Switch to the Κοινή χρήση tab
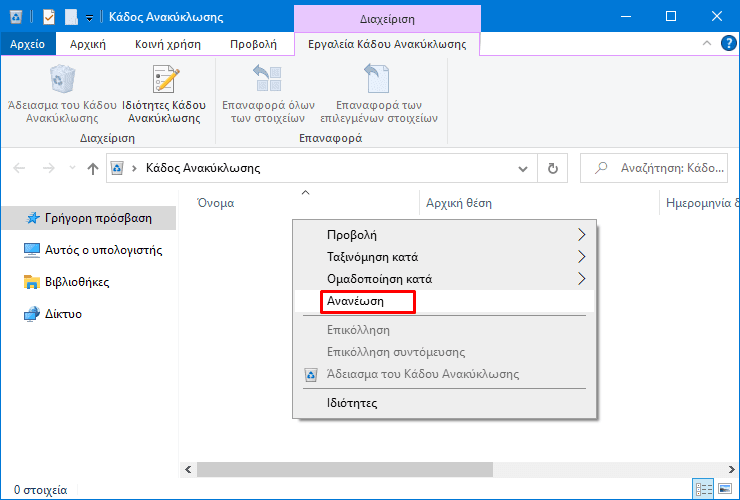The height and width of the screenshot is (500, 740). (168, 44)
